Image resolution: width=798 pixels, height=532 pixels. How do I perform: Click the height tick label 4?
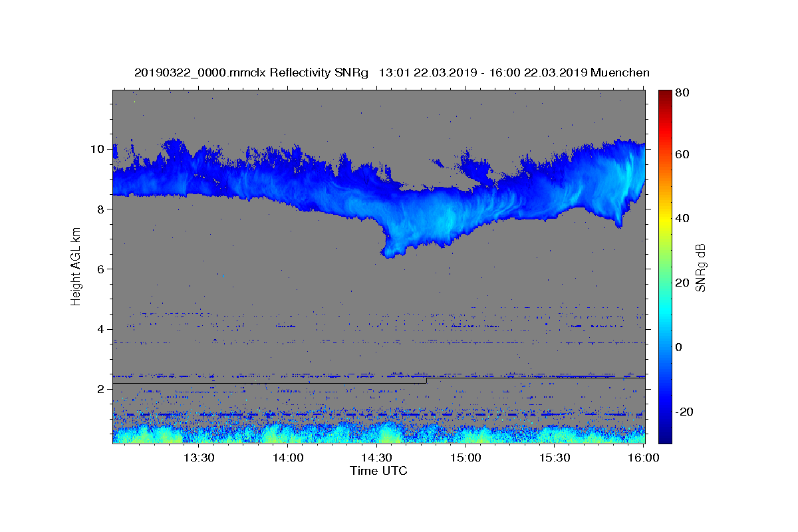point(100,329)
